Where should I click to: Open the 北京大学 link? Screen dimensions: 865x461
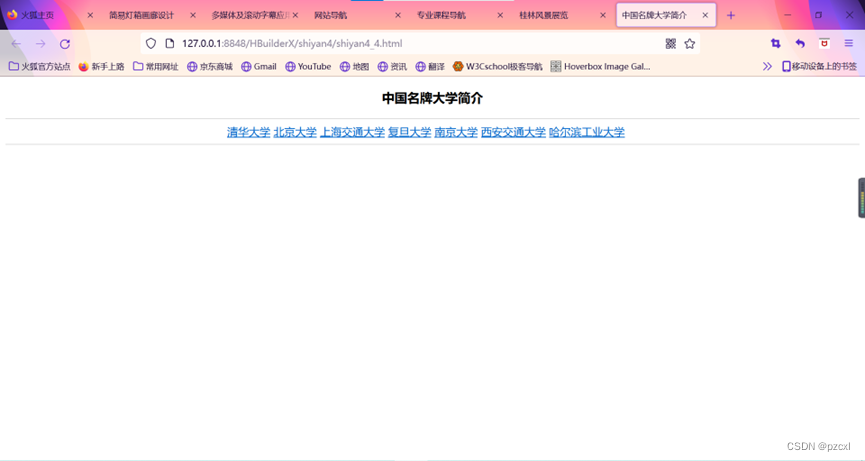(295, 132)
